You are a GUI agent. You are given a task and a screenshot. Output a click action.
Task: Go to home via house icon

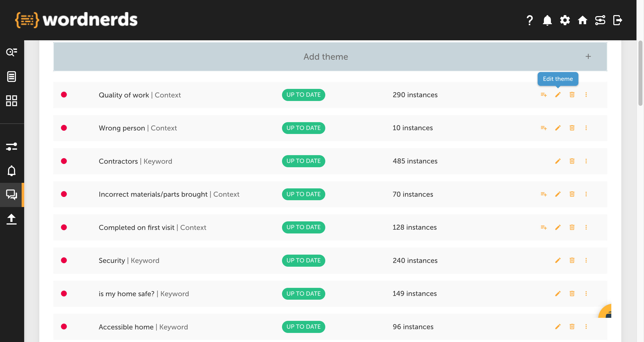(582, 20)
